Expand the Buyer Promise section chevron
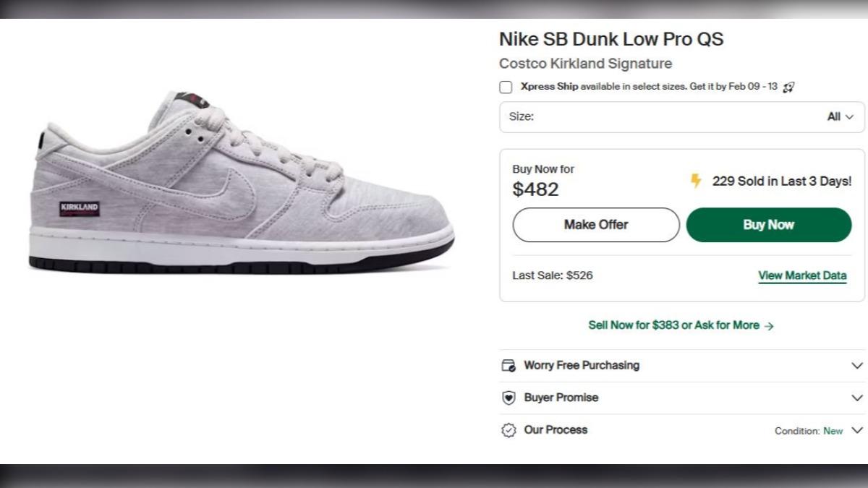868x488 pixels. pyautogui.click(x=857, y=398)
